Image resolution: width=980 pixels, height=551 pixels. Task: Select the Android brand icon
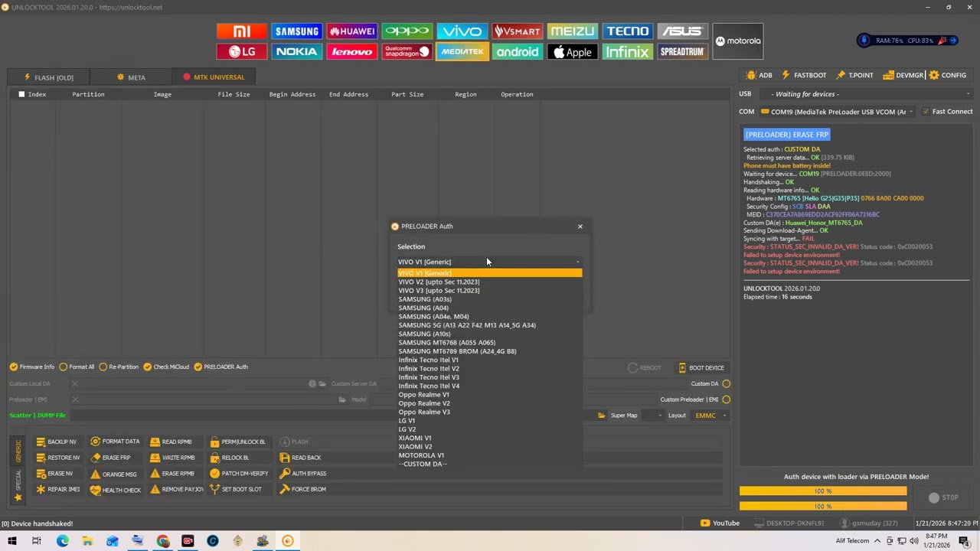[x=518, y=52]
